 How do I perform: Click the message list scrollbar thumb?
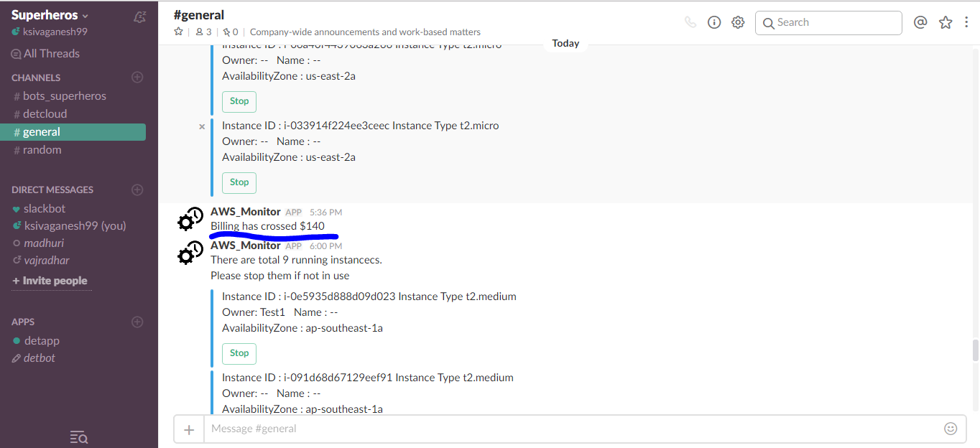click(975, 350)
